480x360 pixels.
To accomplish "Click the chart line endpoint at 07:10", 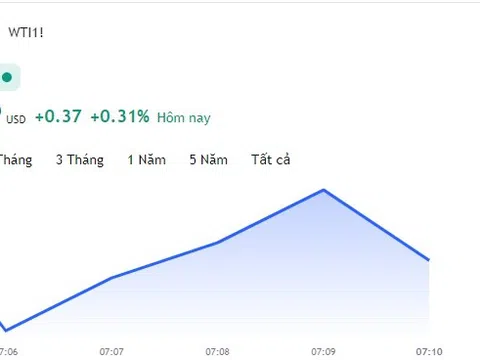I will (428, 259).
